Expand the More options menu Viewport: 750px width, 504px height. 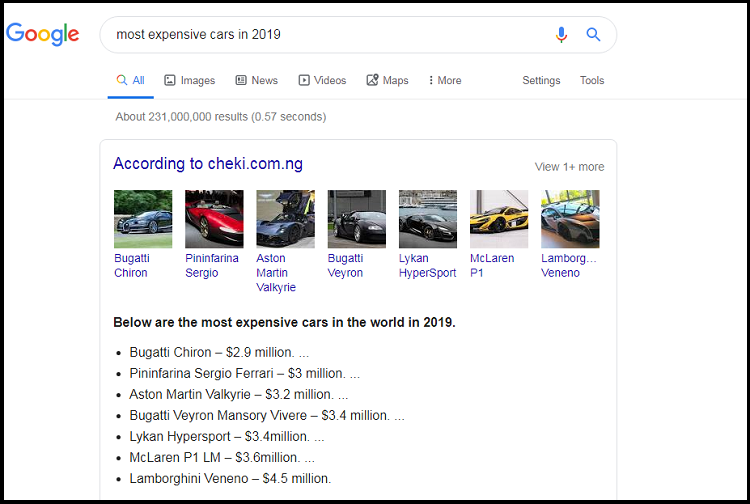(x=445, y=80)
